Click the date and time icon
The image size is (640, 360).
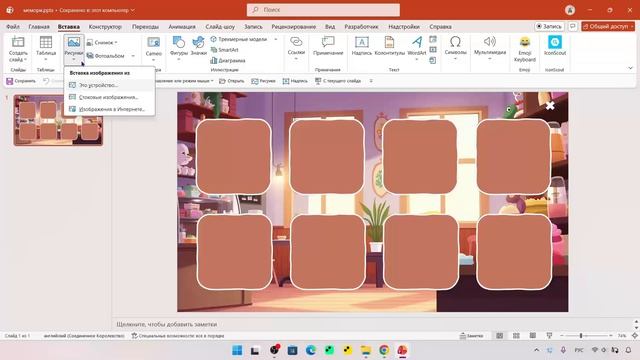[433, 39]
